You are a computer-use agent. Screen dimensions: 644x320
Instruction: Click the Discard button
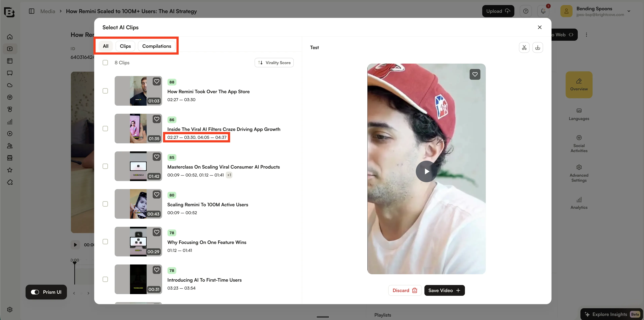405,290
